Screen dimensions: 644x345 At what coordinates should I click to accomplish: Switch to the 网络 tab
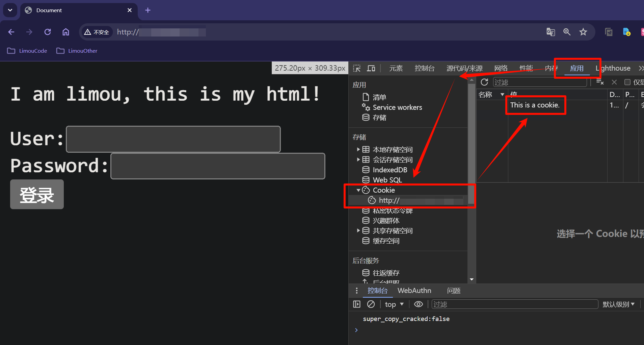pyautogui.click(x=501, y=68)
